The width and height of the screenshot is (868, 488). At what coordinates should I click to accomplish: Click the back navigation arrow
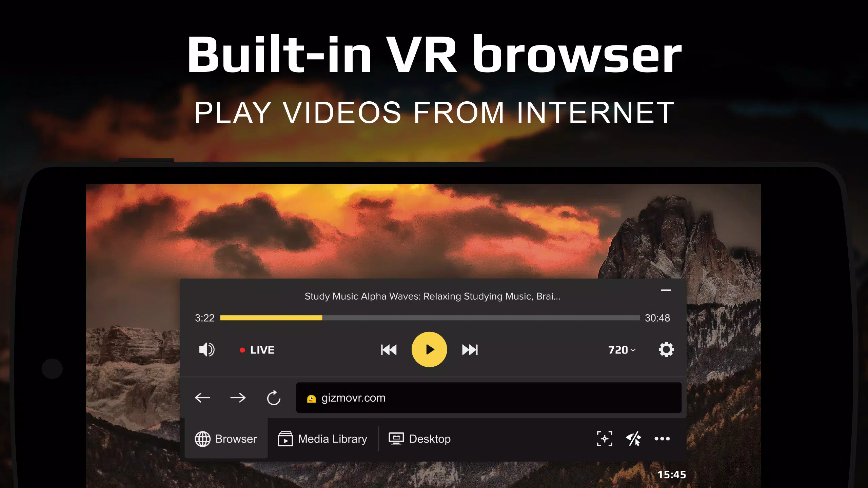coord(202,398)
